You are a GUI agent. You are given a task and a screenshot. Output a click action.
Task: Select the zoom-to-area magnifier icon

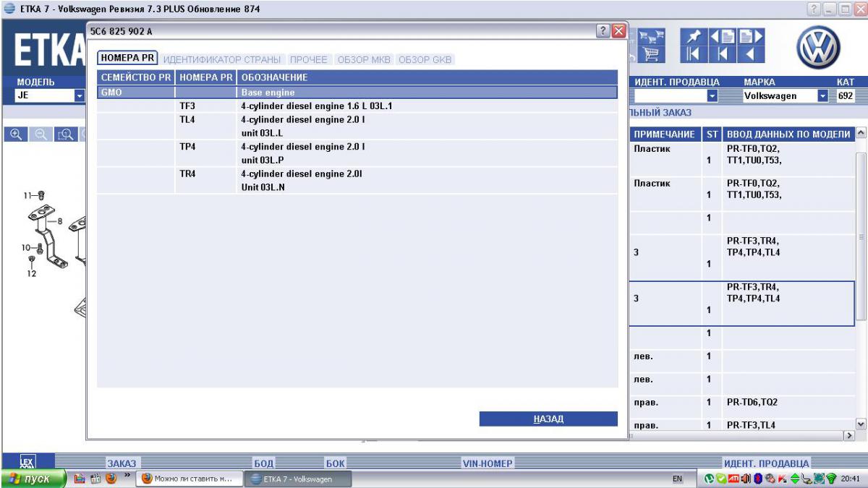coord(66,134)
